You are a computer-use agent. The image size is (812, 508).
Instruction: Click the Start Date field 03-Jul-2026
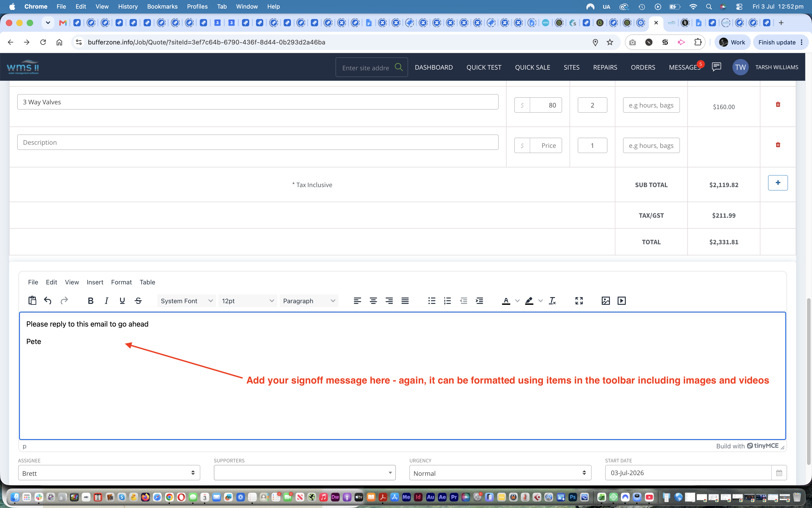pyautogui.click(x=689, y=473)
